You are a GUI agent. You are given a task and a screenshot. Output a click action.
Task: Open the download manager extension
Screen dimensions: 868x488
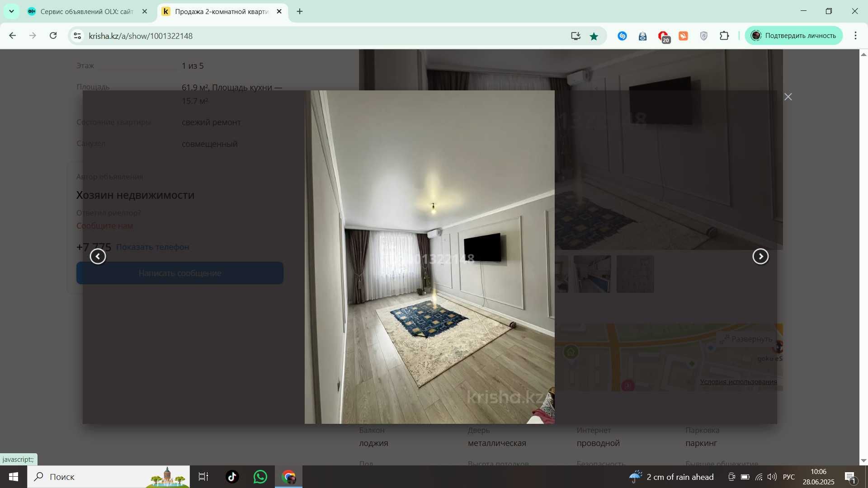[x=642, y=36]
